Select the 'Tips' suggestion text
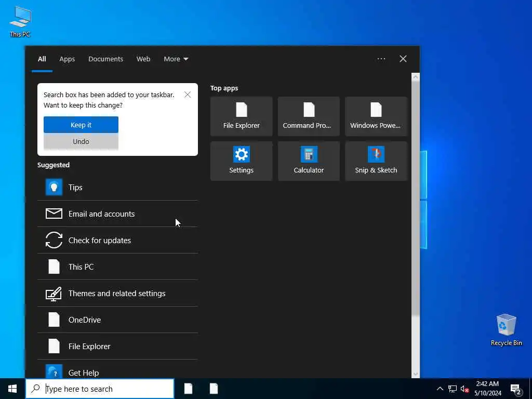The image size is (532, 399). point(75,187)
